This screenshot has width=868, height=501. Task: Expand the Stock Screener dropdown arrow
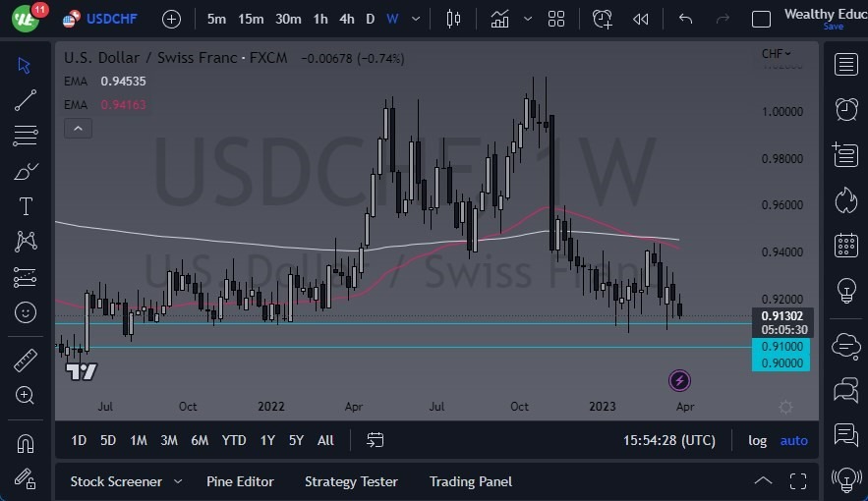[178, 481]
